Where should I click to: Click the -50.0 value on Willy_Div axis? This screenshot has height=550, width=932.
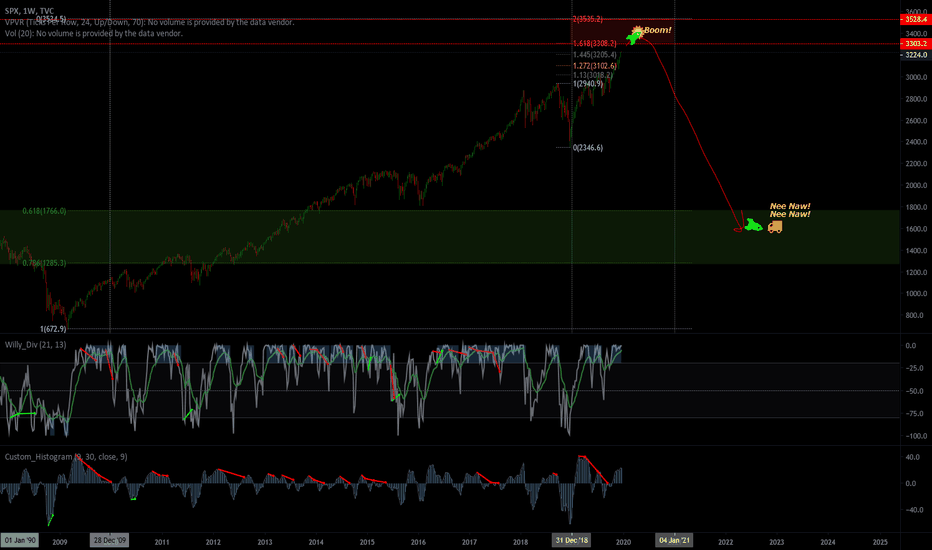tap(914, 391)
